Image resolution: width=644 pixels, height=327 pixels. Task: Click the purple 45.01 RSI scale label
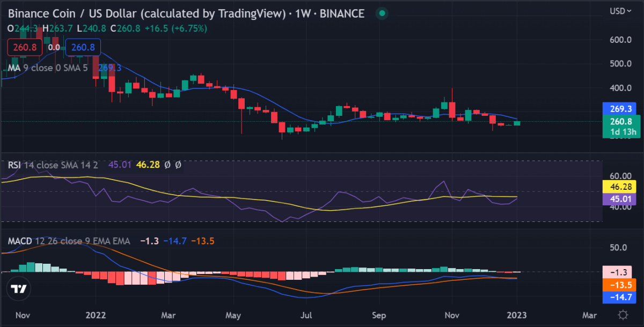pyautogui.click(x=619, y=200)
